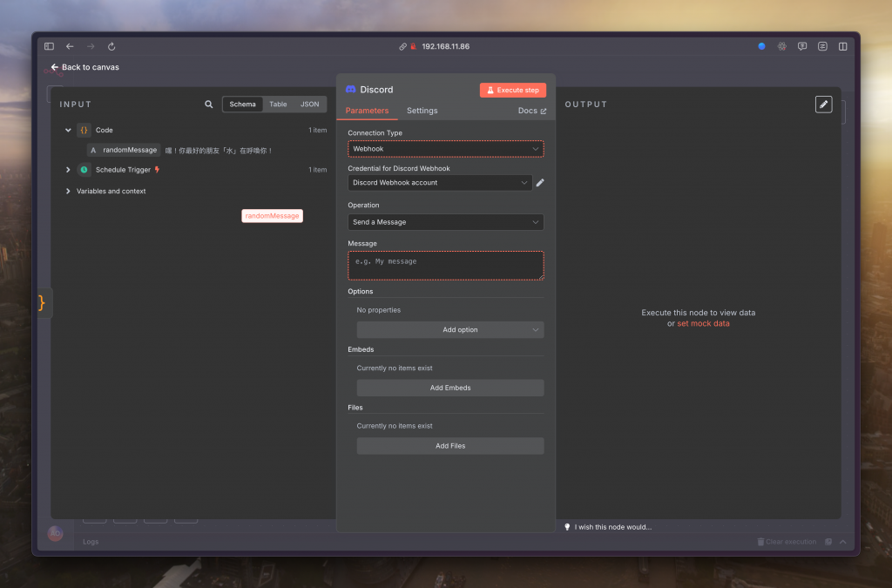892x588 pixels.
Task: Click the Schedule Trigger clock icon
Action: click(x=84, y=170)
